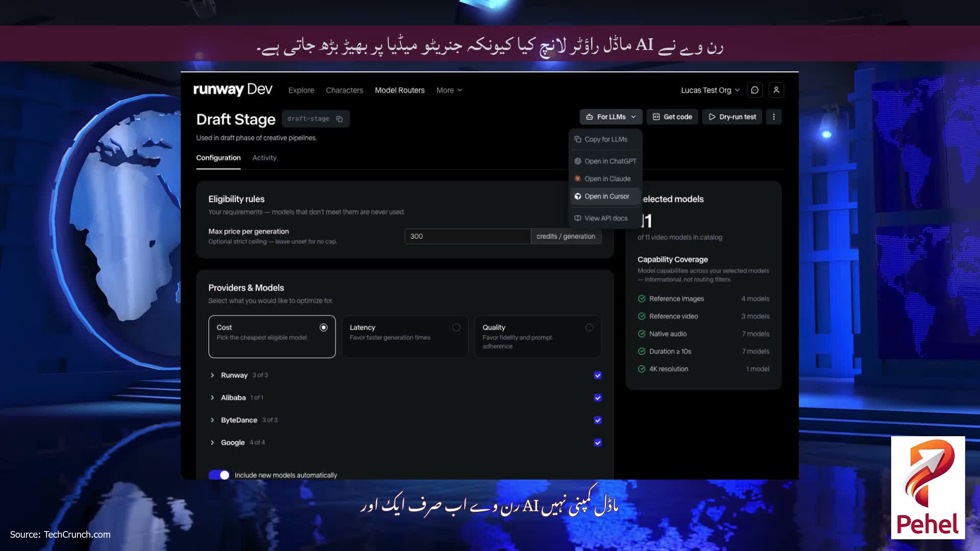Click the Pehel channel logo
This screenshot has width=980, height=551.
(928, 488)
